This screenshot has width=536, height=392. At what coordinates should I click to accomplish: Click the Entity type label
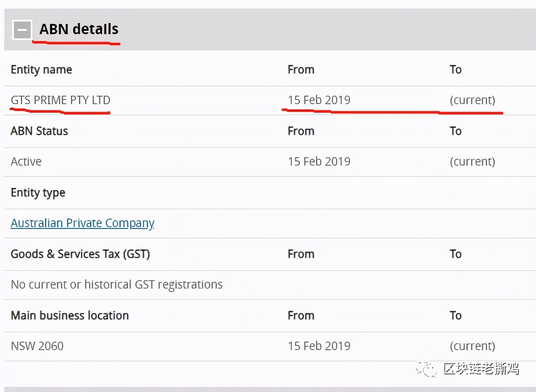coord(38,193)
